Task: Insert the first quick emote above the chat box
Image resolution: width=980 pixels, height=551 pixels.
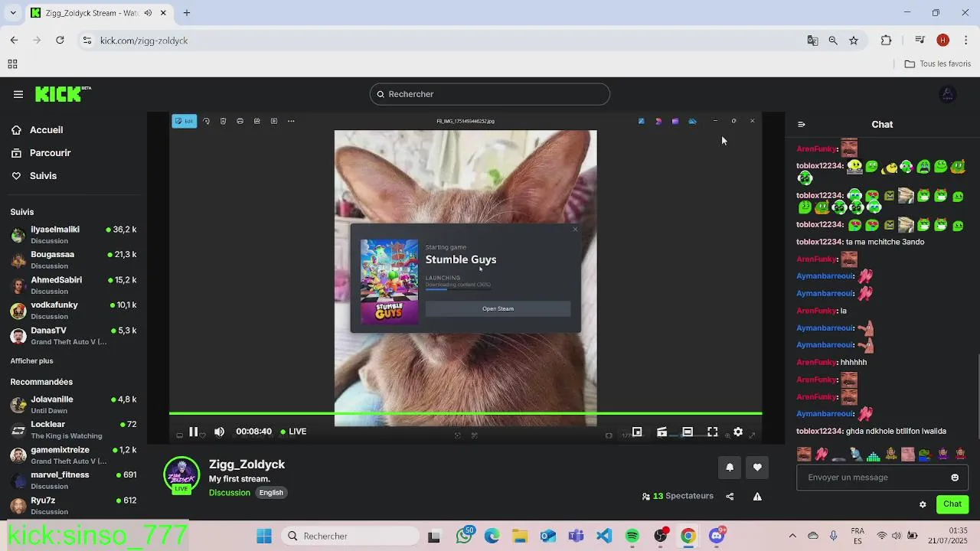Action: 804,454
